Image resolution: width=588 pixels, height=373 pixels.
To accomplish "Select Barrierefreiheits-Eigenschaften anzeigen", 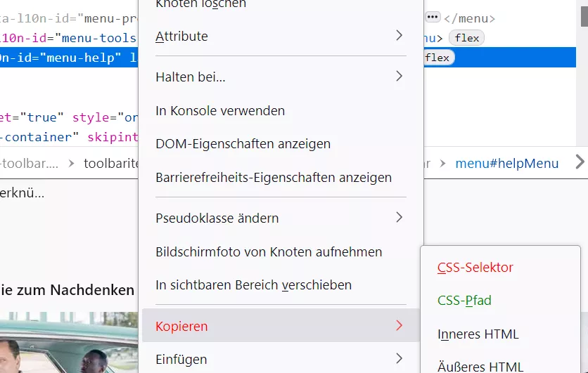I will coord(281,178).
